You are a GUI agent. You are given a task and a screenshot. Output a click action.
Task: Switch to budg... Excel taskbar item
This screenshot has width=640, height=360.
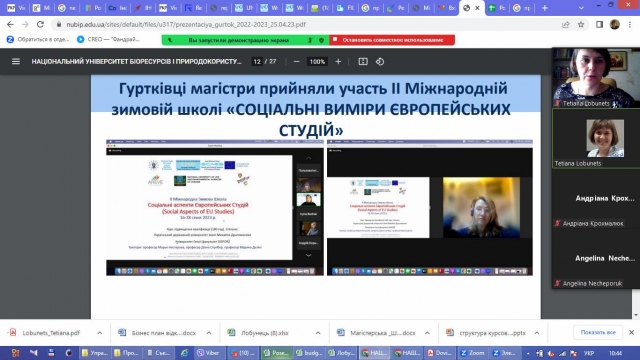[309, 353]
